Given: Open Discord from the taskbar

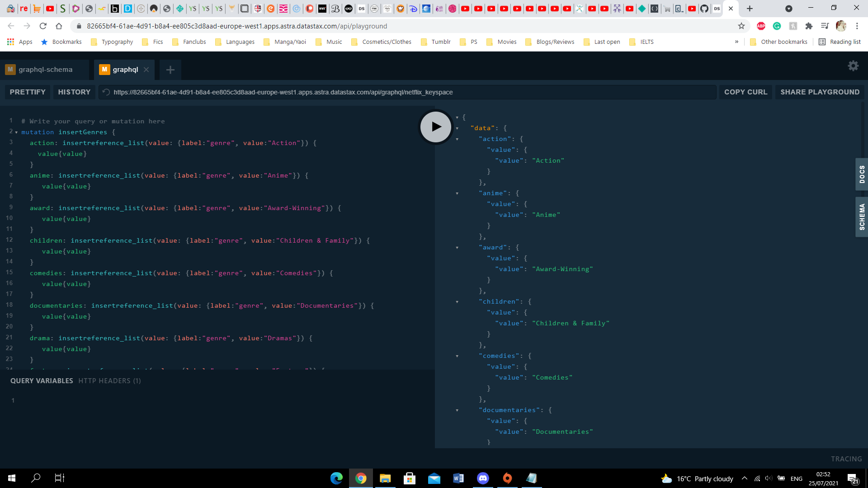Looking at the screenshot, I should click(483, 478).
